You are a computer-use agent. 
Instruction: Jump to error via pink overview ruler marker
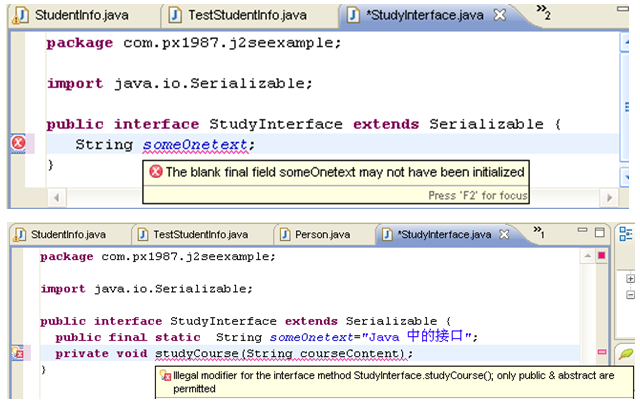[x=602, y=351]
